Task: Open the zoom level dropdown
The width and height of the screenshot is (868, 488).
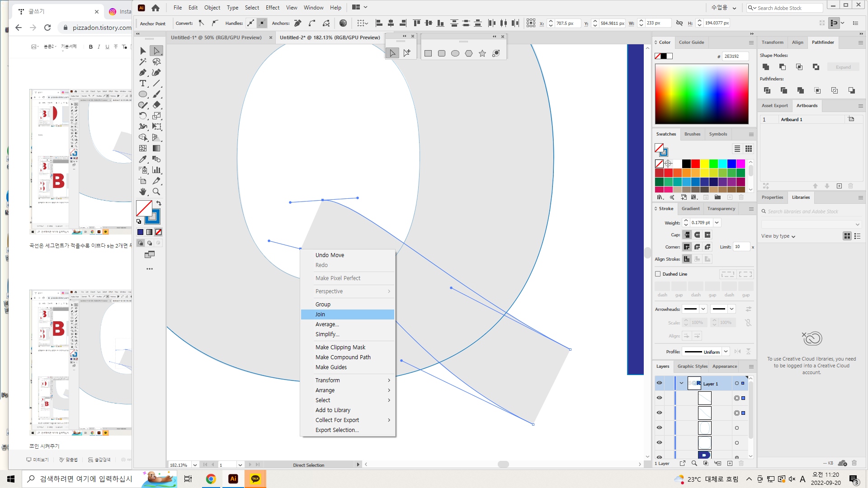Action: coord(195,465)
